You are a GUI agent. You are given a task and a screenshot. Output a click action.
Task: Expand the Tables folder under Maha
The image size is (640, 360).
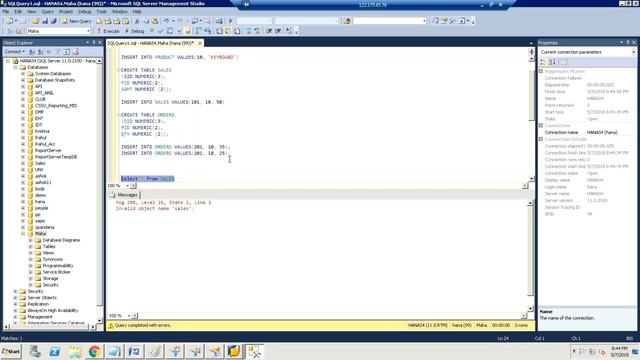31,247
